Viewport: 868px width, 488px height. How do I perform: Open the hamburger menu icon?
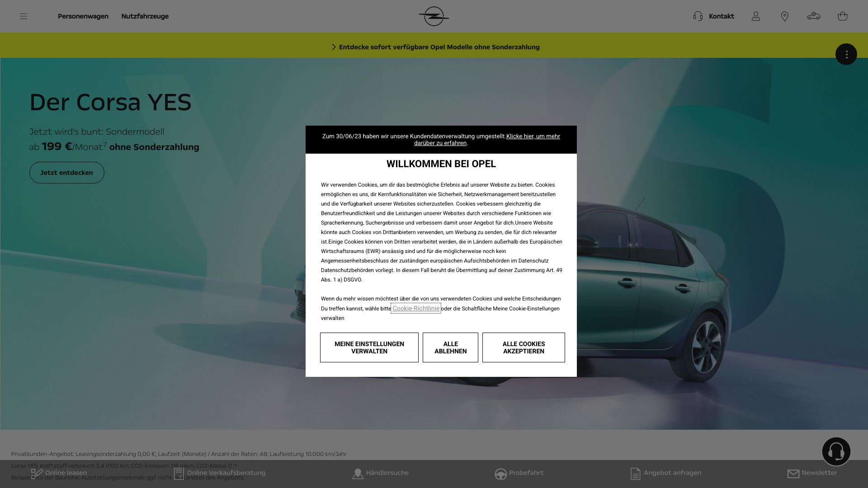(x=24, y=16)
